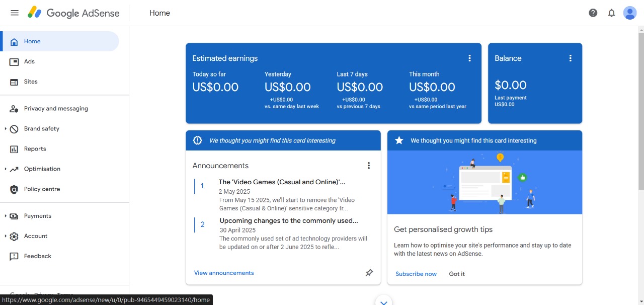Click the 'vs. same day last week' text
Image resolution: width=644 pixels, height=305 pixels.
tap(292, 107)
